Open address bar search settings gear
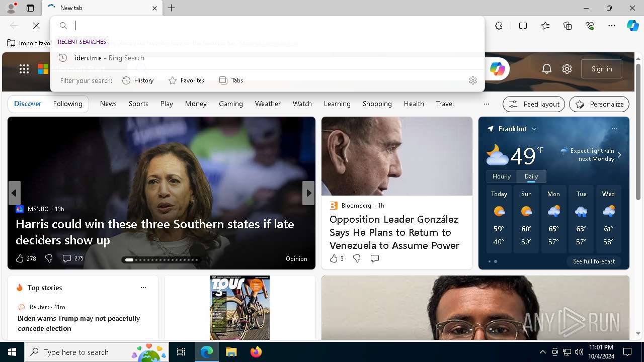 pos(472,80)
